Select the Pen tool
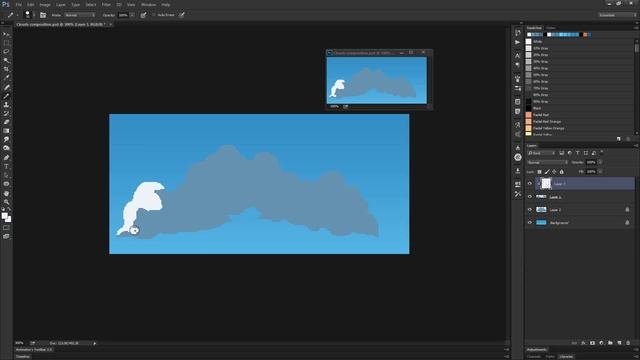This screenshot has width=640, height=360. tap(6, 158)
